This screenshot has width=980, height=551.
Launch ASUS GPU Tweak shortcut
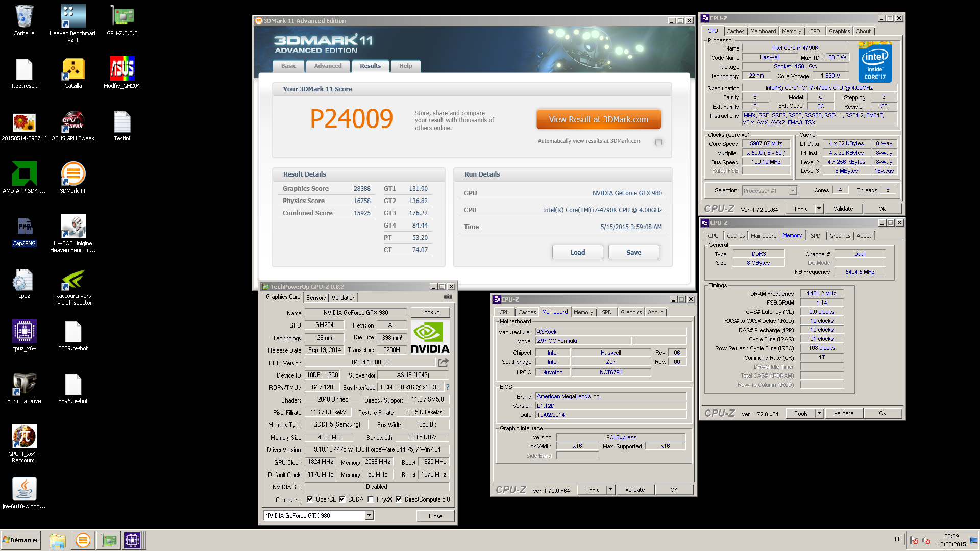73,126
